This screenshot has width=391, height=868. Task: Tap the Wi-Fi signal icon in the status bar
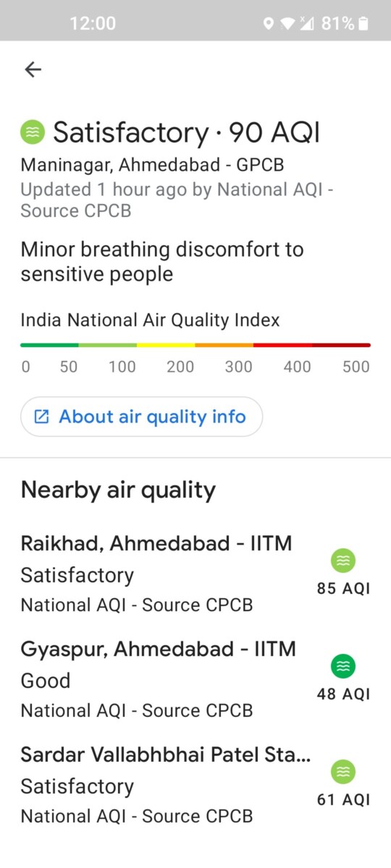[x=287, y=24]
